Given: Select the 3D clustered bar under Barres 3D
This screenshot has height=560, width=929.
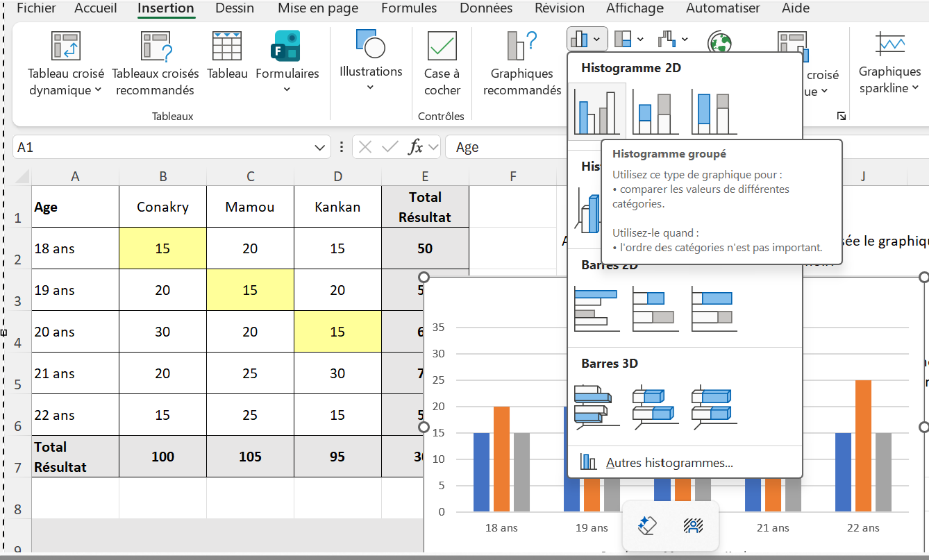Looking at the screenshot, I should tap(596, 404).
